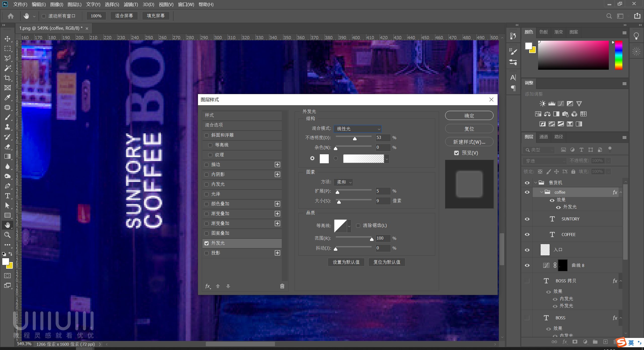Select the Rectangular Marquee tool
Viewport: 644px width, 350px height.
8,49
